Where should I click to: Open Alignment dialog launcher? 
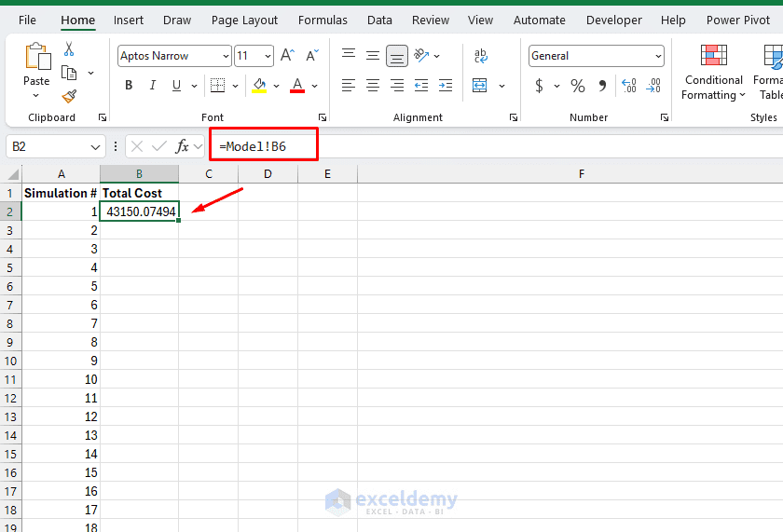click(x=514, y=117)
